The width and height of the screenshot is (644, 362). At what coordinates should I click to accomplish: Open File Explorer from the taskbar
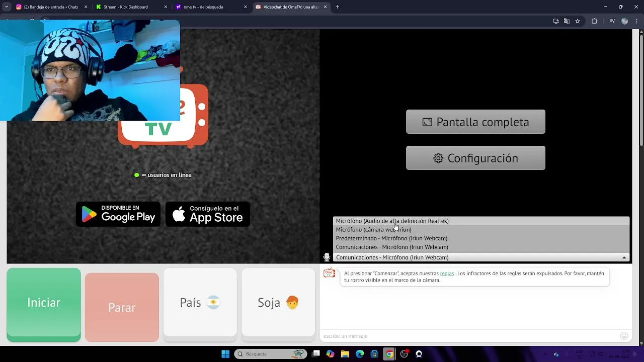[345, 354]
